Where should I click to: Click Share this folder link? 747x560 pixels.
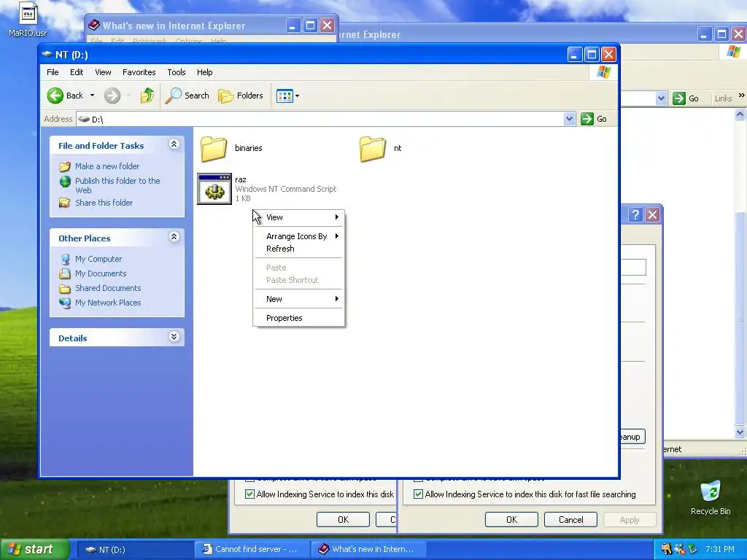tap(104, 203)
